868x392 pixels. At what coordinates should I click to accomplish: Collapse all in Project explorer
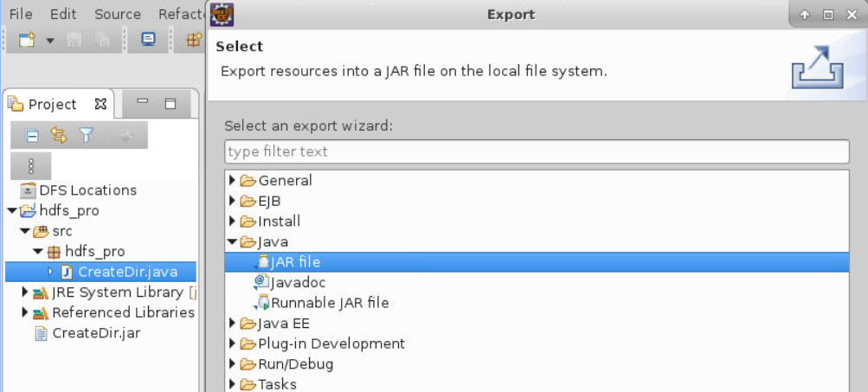point(32,135)
